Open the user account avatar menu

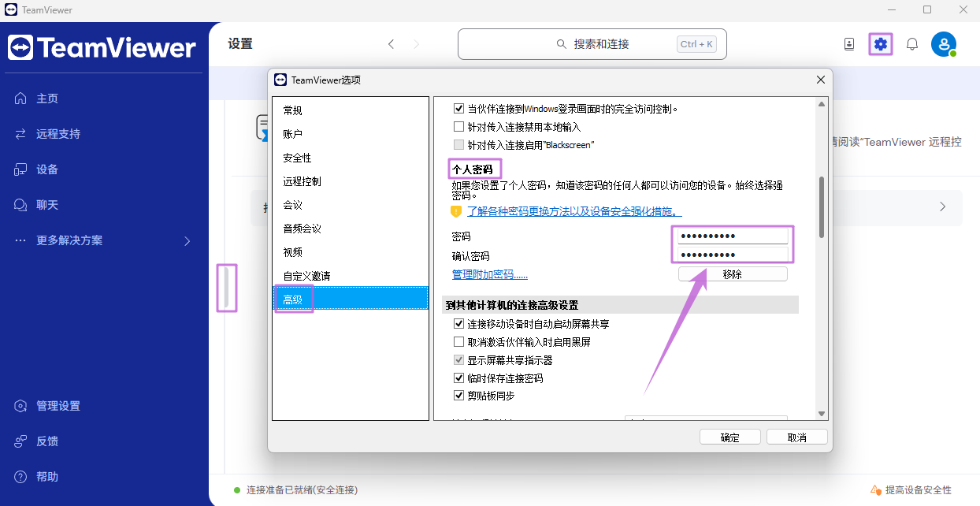(x=944, y=44)
